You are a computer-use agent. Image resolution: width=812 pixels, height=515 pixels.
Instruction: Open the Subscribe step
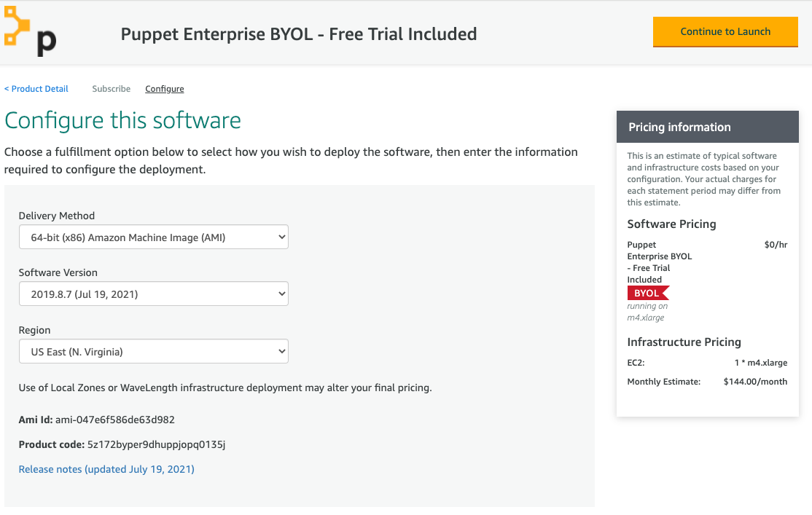(112, 89)
